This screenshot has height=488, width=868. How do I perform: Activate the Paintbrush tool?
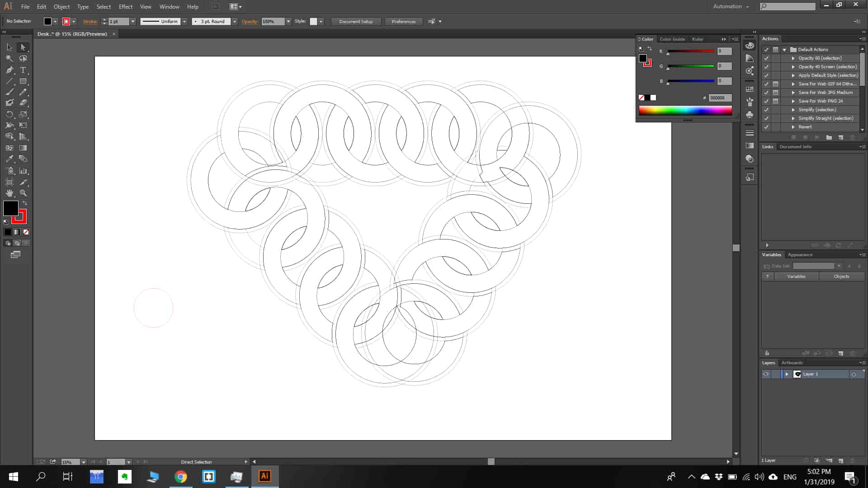pos(9,92)
